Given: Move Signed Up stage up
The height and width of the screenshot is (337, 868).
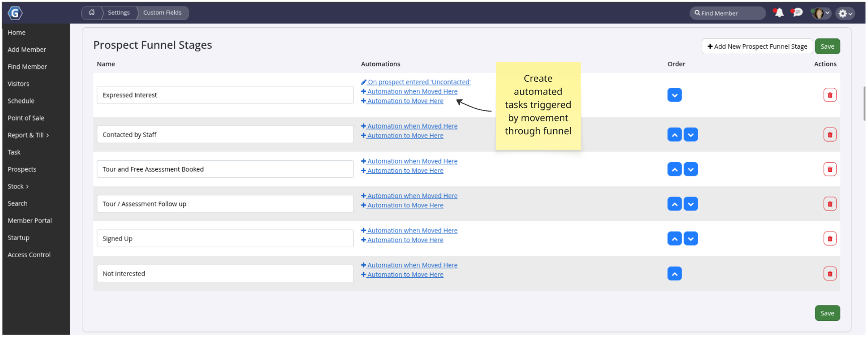Looking at the screenshot, I should pos(675,239).
